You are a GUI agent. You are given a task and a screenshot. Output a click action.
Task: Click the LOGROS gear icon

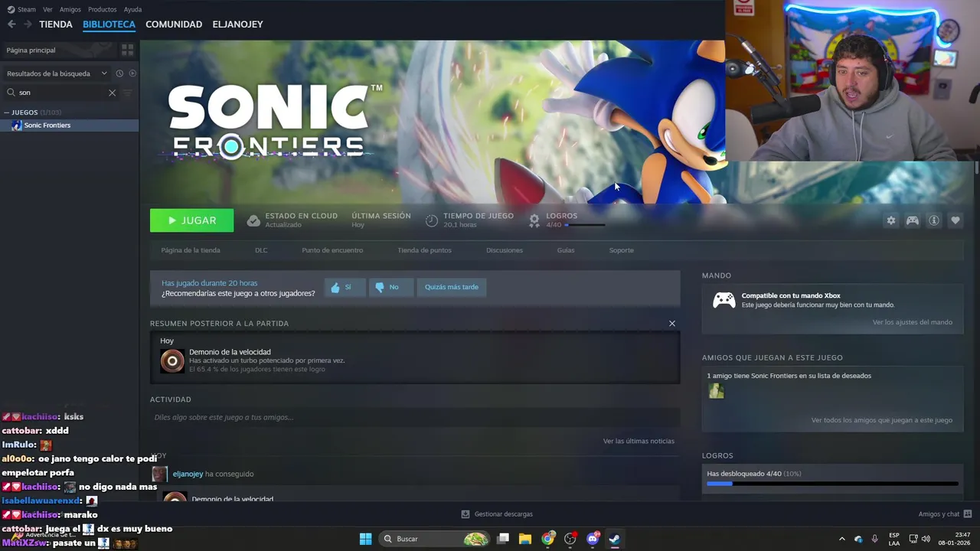point(534,220)
